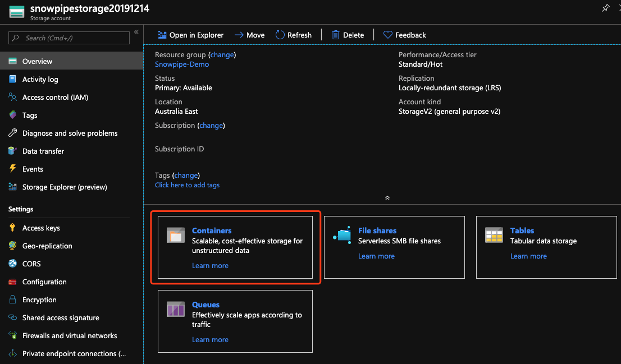Collapse essentials with double up chevron
The image size is (621, 364).
[387, 198]
